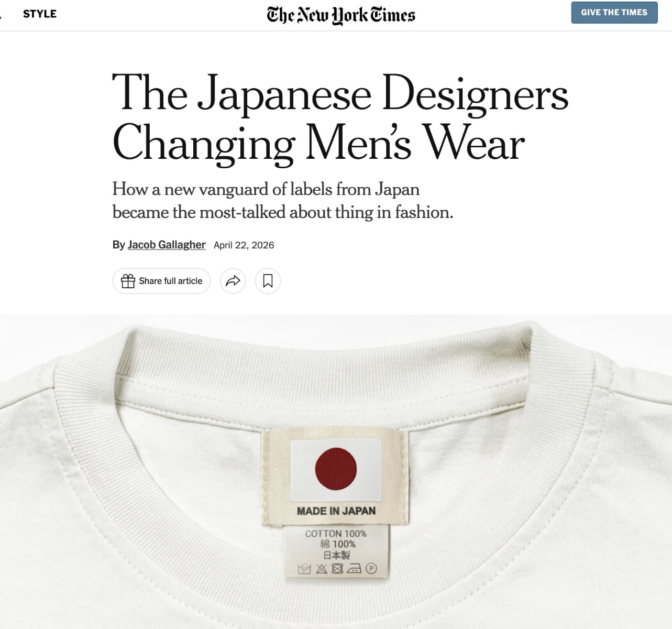Click the 日本製 text on care label
672x629 pixels.
click(x=336, y=556)
